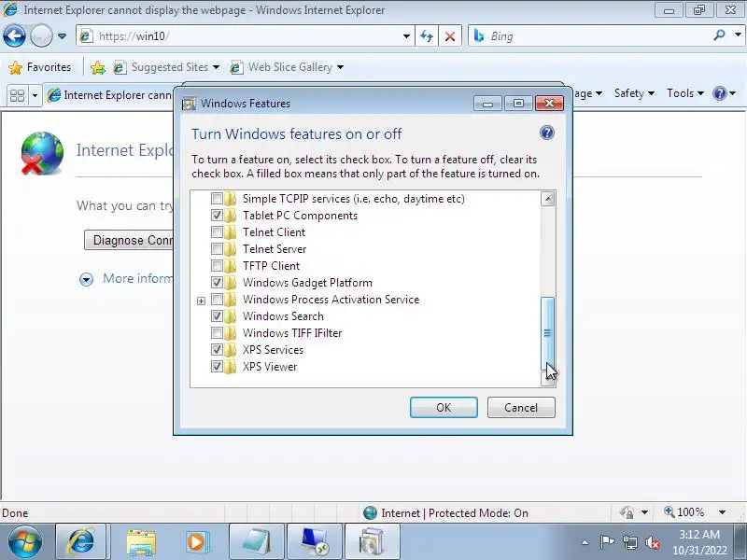The image size is (747, 560).
Task: Open the recent pages dropdown arrow
Action: click(62, 36)
